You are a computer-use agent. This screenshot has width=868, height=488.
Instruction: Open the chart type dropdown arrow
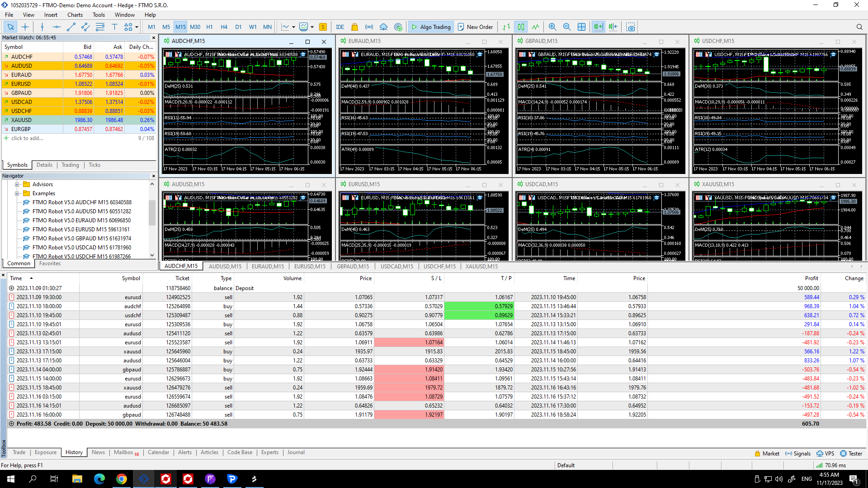point(293,27)
